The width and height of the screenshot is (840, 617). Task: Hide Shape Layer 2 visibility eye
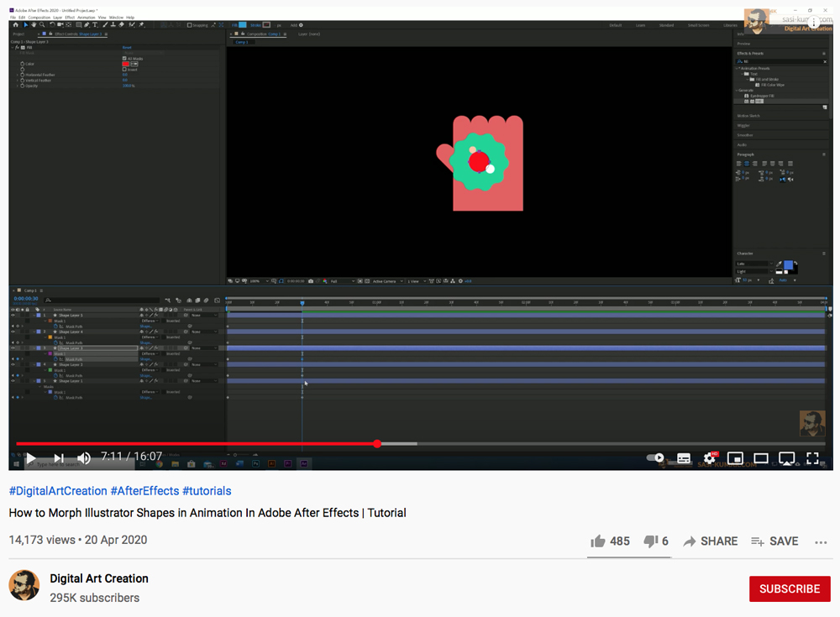coord(13,364)
